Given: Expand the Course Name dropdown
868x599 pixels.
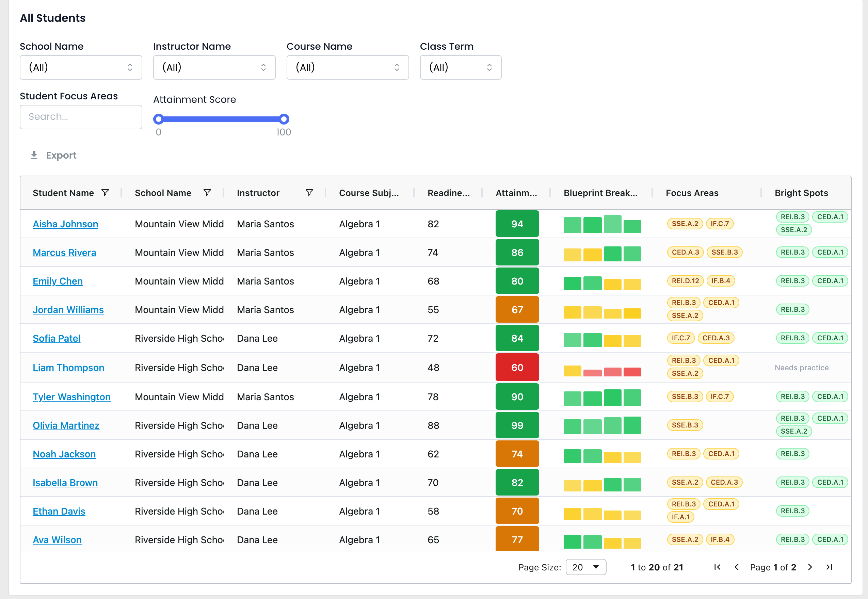Looking at the screenshot, I should coord(348,67).
